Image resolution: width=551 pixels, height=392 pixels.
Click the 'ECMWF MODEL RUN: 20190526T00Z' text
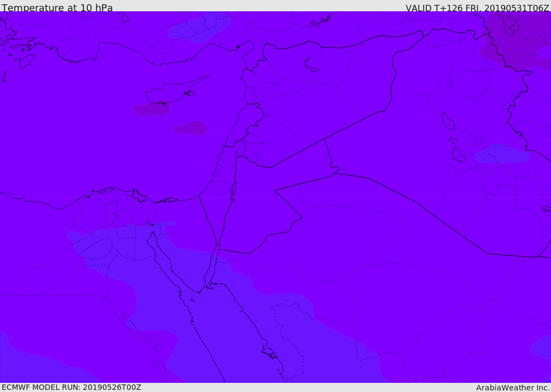tap(72, 388)
